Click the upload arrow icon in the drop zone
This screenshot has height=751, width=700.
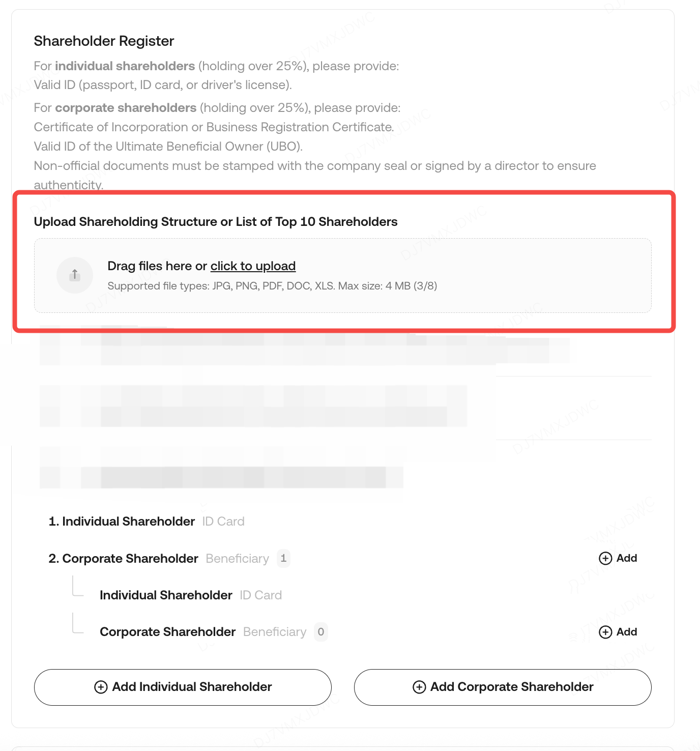75,275
